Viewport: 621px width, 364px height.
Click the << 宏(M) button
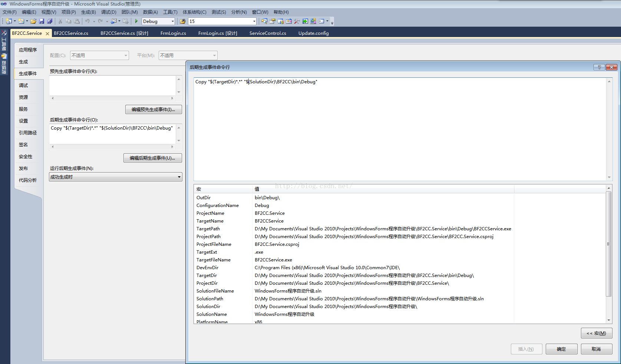pyautogui.click(x=596, y=333)
